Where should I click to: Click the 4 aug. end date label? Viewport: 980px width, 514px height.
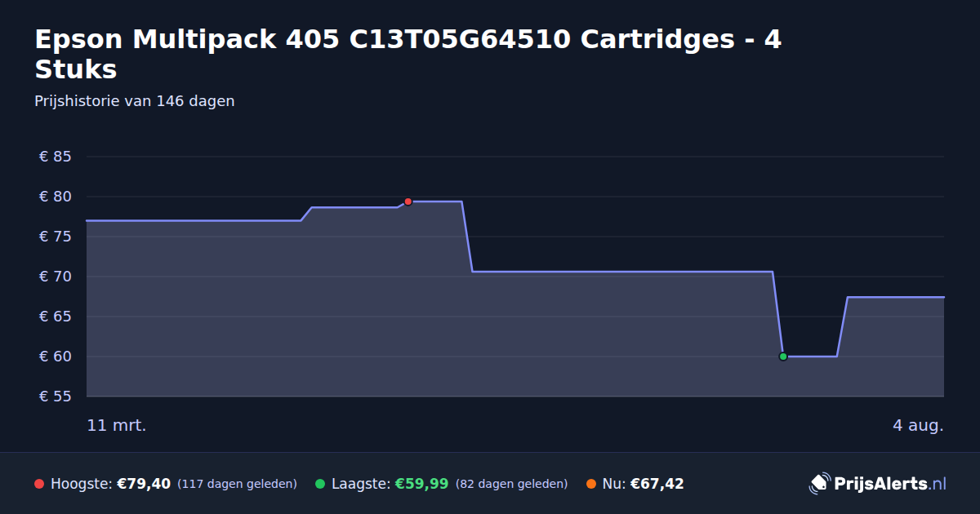[x=918, y=425]
